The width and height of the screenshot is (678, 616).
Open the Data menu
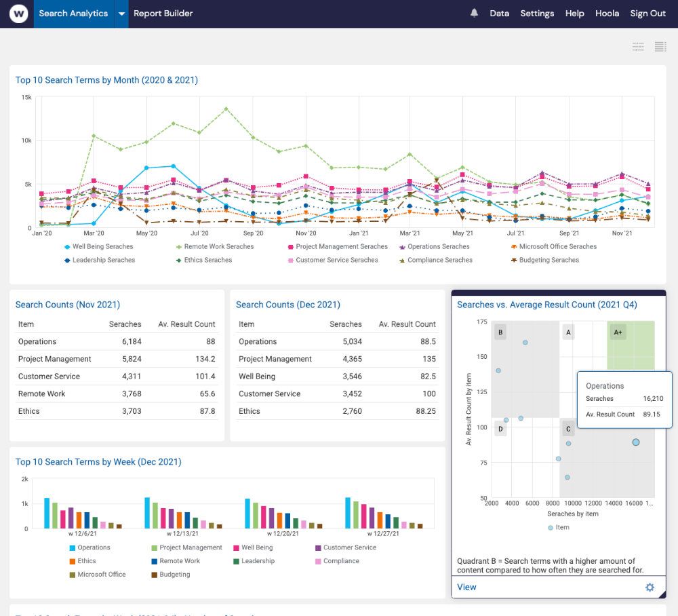pos(500,13)
